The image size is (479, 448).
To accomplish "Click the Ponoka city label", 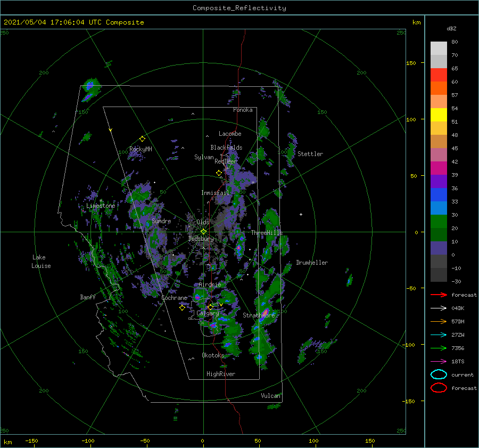I will tap(243, 110).
